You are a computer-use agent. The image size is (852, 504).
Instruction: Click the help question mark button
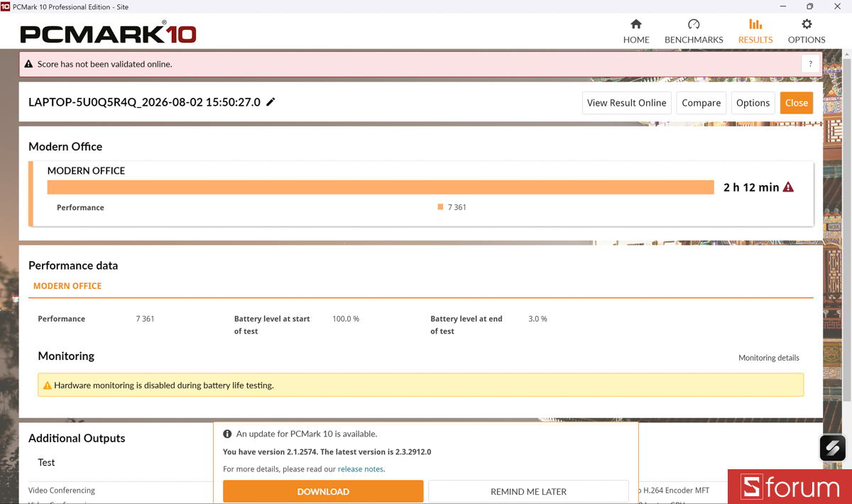(811, 64)
